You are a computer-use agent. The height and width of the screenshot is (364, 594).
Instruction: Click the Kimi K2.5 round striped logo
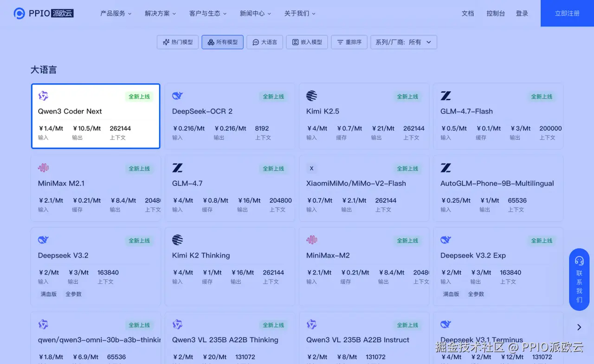[x=312, y=96]
